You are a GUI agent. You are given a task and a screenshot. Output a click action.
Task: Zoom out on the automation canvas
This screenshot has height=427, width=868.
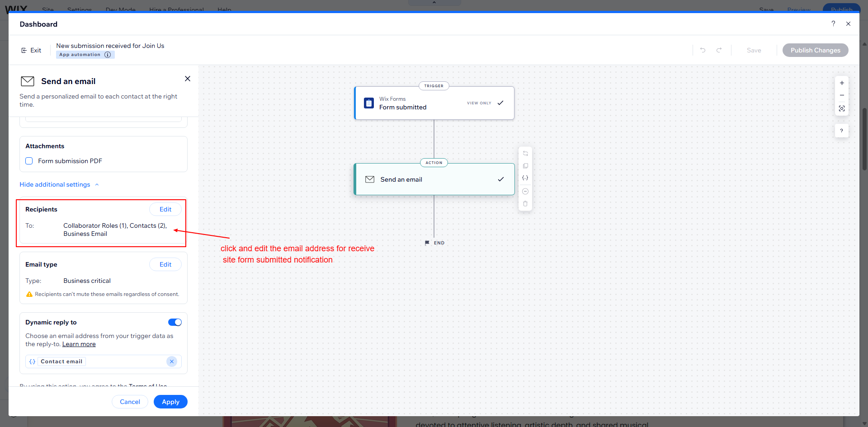pos(842,95)
